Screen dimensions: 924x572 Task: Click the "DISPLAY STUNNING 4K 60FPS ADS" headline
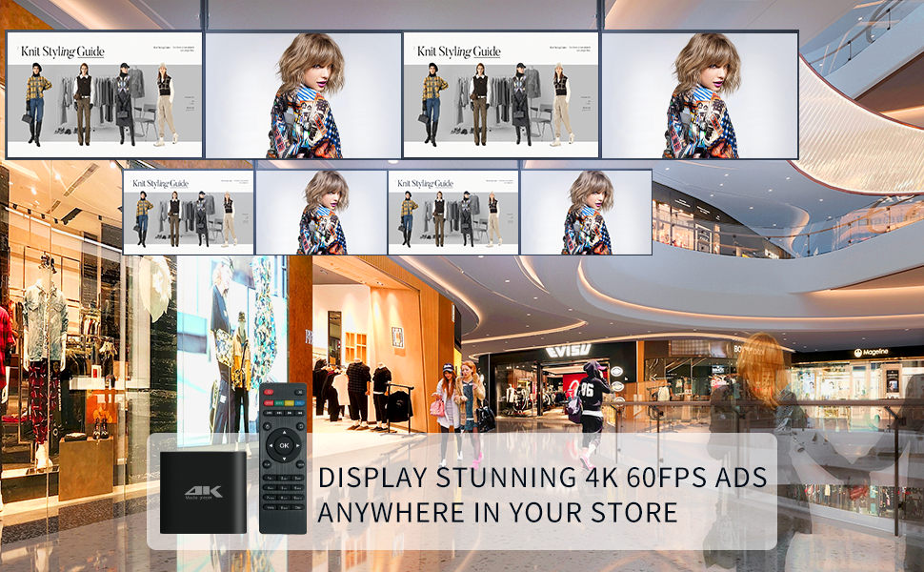[542, 477]
